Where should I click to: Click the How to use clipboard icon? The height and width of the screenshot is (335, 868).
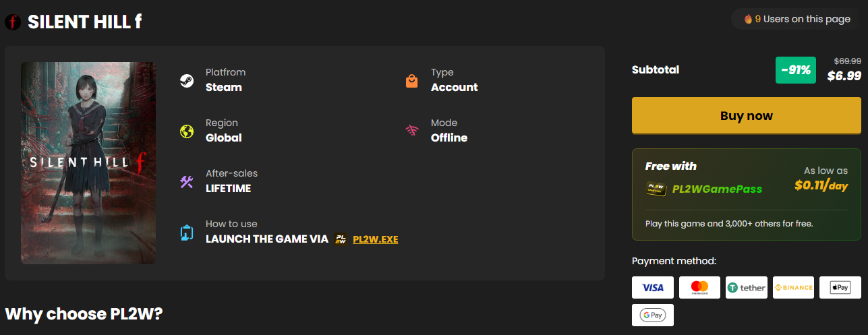pyautogui.click(x=187, y=233)
